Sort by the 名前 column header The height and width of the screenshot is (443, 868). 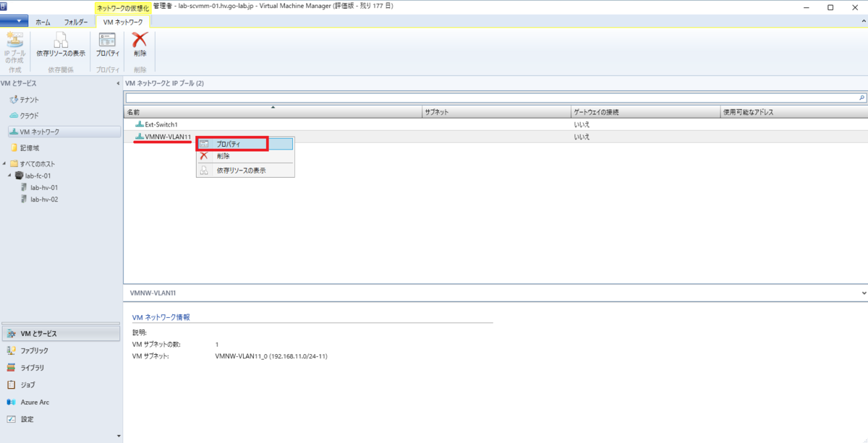[273, 112]
